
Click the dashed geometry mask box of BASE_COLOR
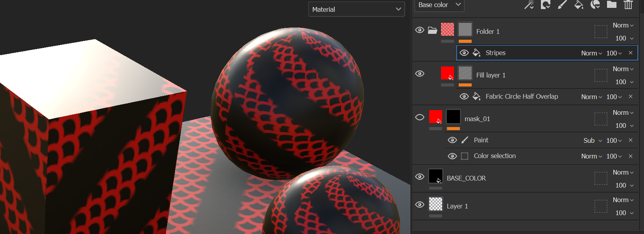[x=601, y=178]
